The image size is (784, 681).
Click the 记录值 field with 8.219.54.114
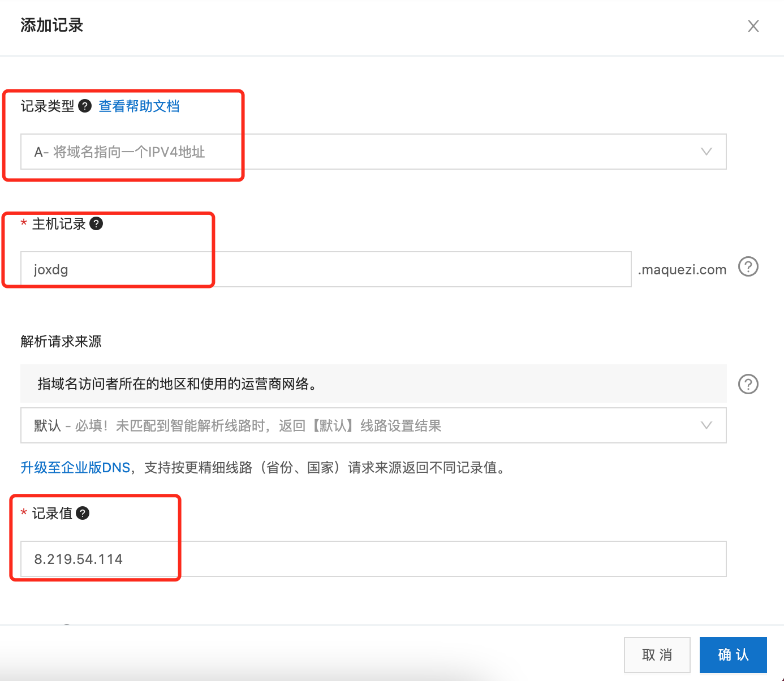click(x=373, y=559)
